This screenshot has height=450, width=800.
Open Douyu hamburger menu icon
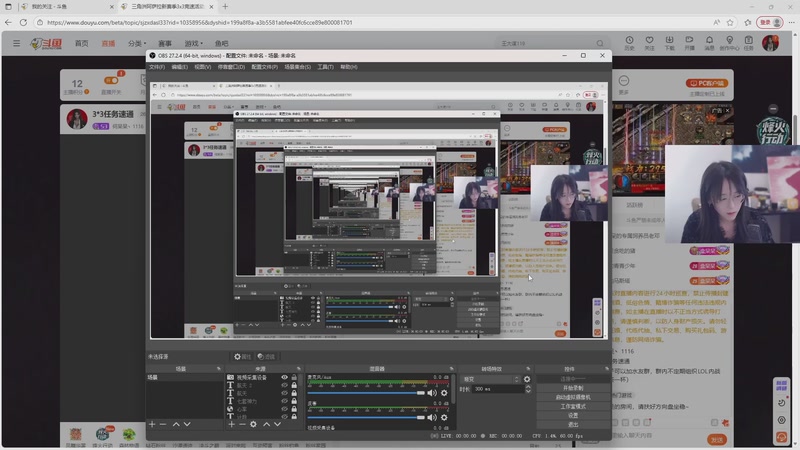click(17, 43)
